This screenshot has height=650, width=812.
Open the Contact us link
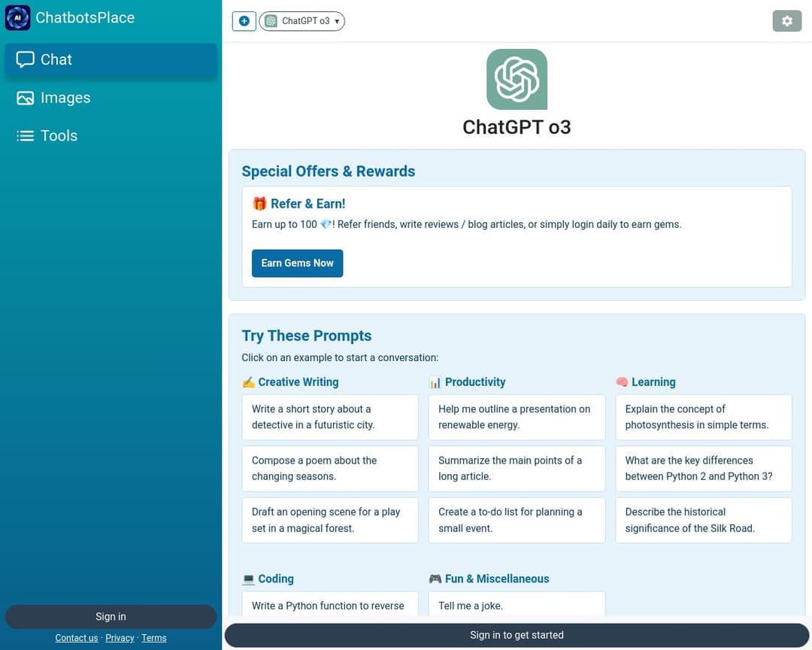[x=76, y=637]
